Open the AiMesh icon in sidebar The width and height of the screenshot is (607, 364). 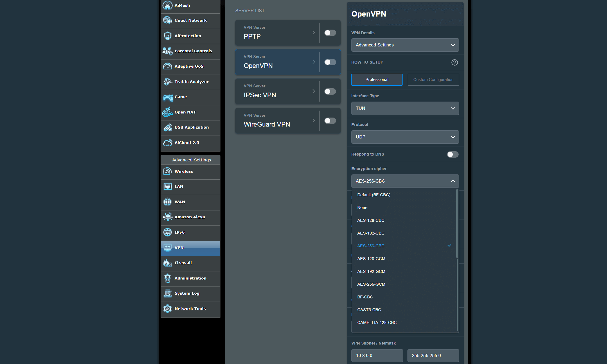[168, 5]
